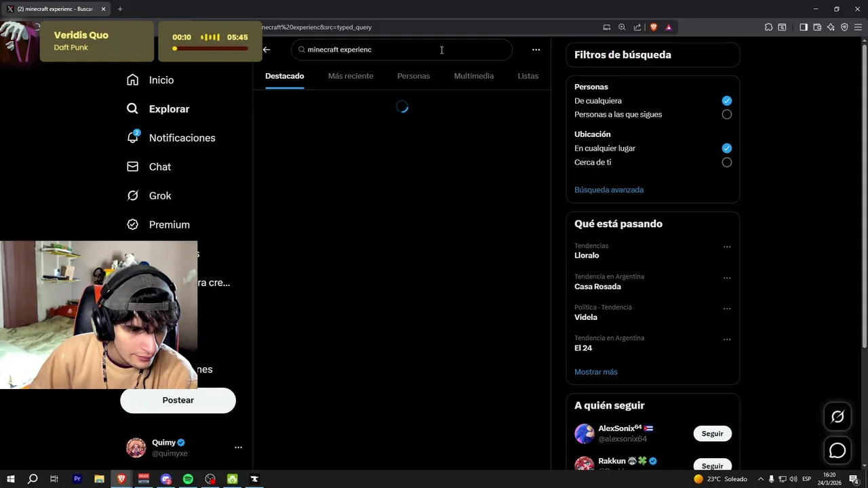Open more options next to search box

[x=536, y=49]
